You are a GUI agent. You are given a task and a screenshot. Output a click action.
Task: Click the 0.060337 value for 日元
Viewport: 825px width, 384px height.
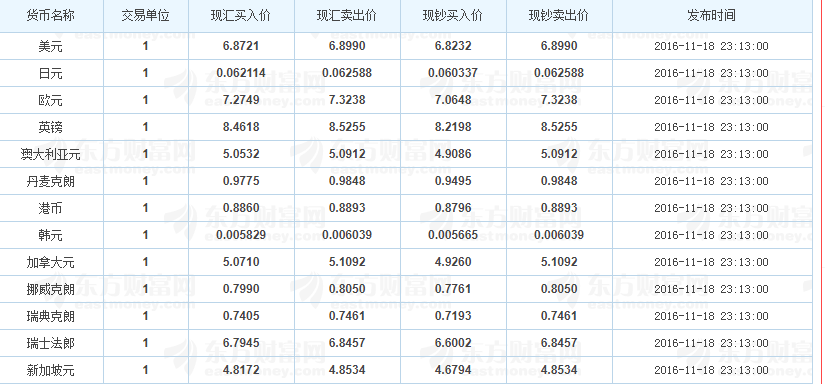coord(453,73)
